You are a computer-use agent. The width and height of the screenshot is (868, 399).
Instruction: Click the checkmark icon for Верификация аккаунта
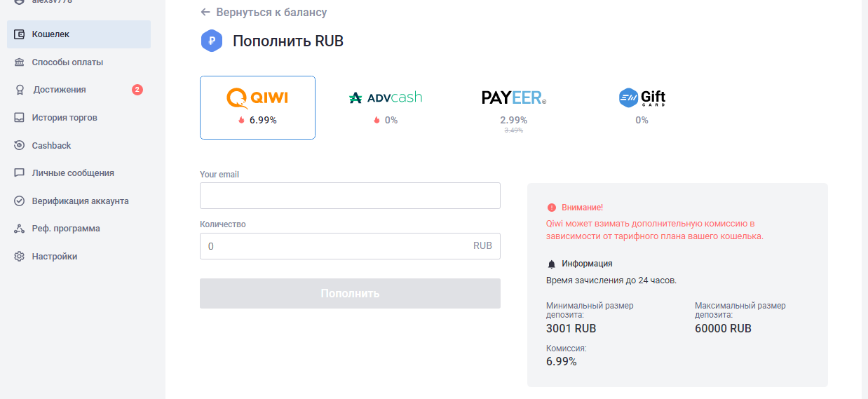pos(20,201)
